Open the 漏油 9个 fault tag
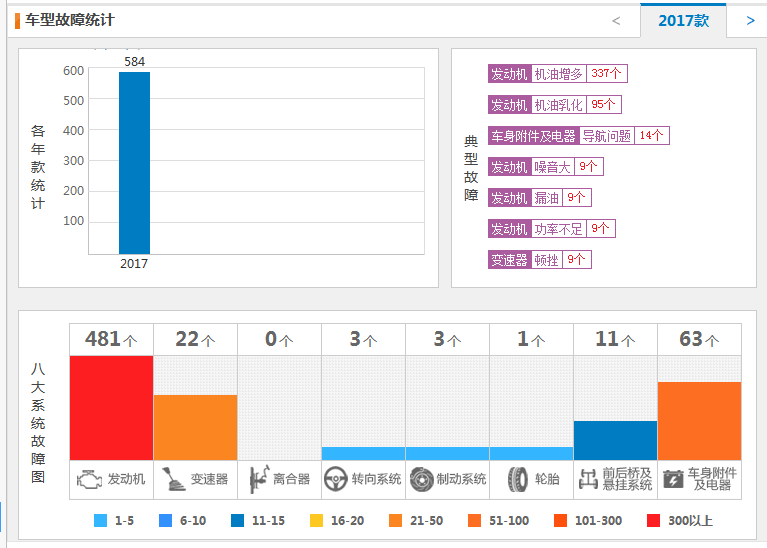The height and width of the screenshot is (548, 767). tap(540, 197)
